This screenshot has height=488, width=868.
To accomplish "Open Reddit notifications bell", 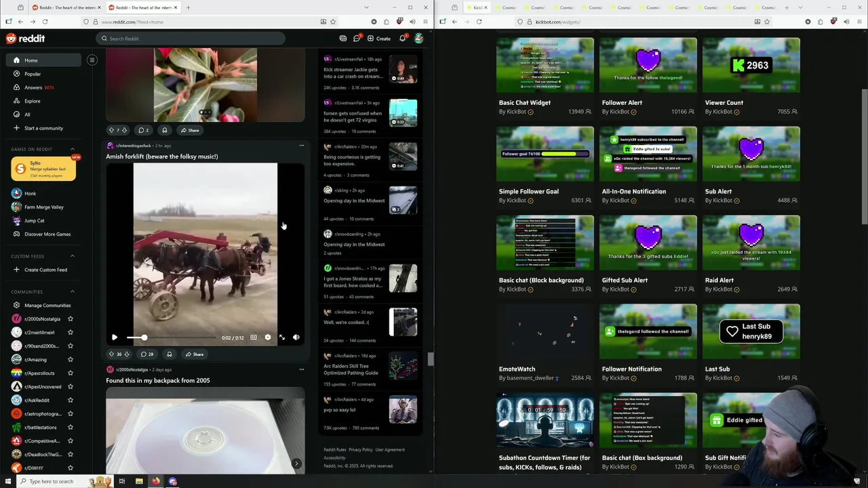I will (x=402, y=39).
